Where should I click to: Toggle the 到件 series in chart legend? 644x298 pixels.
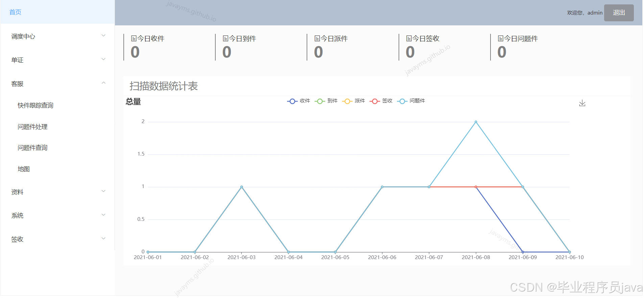[x=326, y=101]
